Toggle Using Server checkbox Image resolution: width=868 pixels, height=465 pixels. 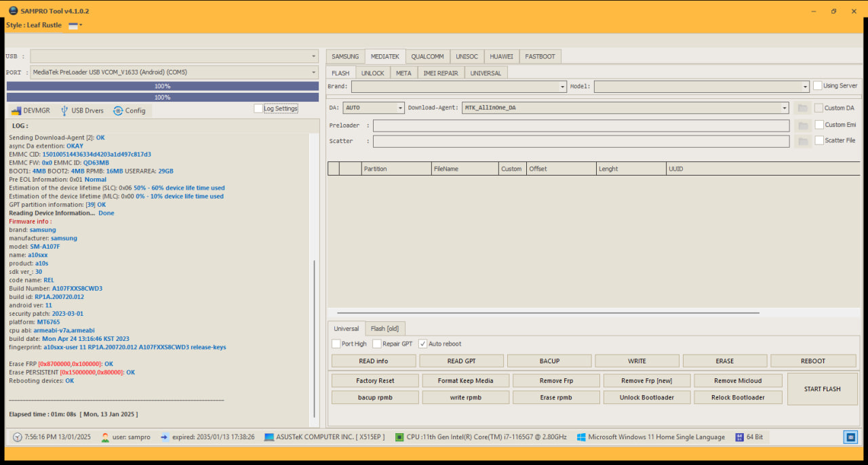click(818, 86)
